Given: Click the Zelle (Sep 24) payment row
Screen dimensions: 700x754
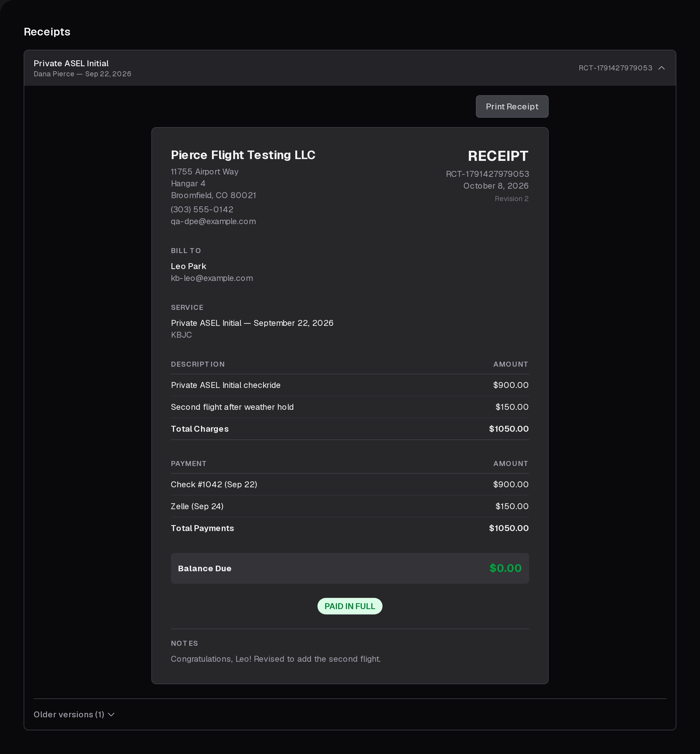Looking at the screenshot, I should (350, 506).
